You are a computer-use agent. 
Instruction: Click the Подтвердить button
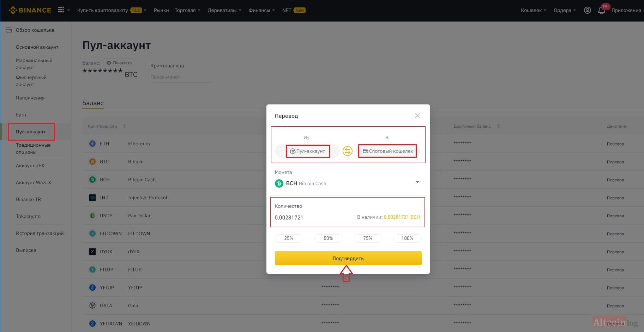pyautogui.click(x=348, y=258)
